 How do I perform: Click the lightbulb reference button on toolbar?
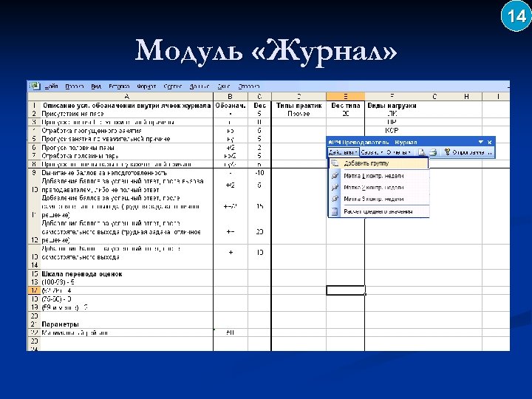point(464,152)
